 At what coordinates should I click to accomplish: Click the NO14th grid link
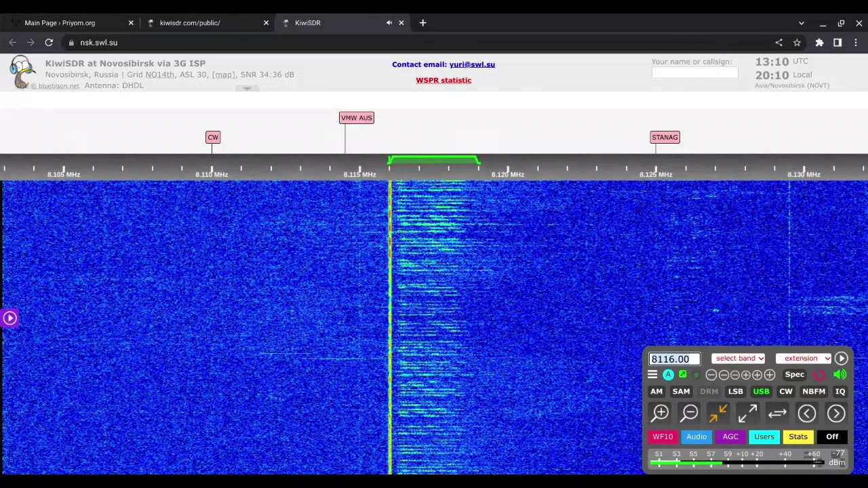160,75
